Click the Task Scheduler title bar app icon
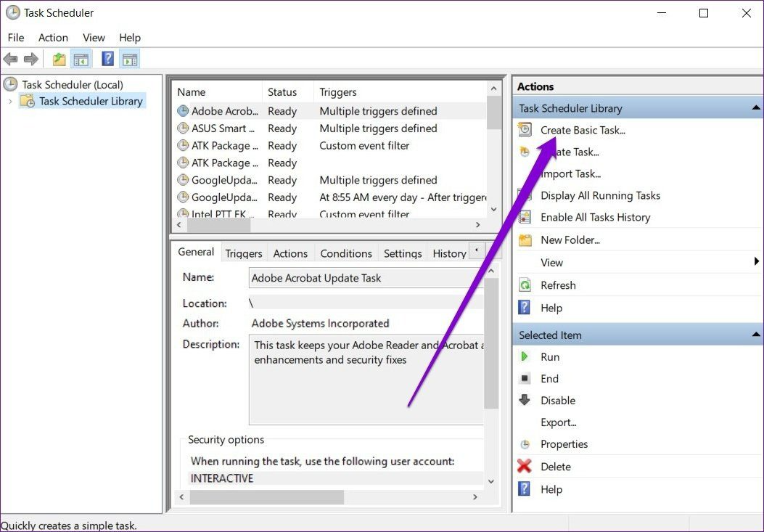764x532 pixels. (x=13, y=12)
